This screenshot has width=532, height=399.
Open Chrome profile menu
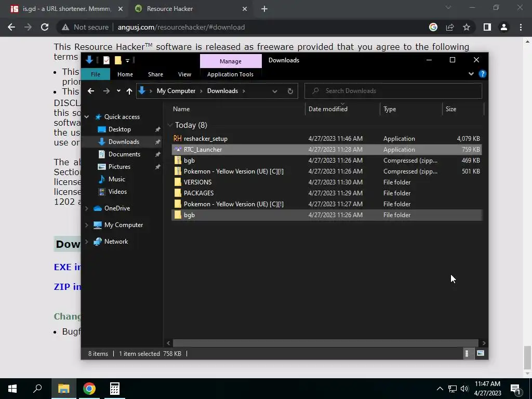click(504, 27)
